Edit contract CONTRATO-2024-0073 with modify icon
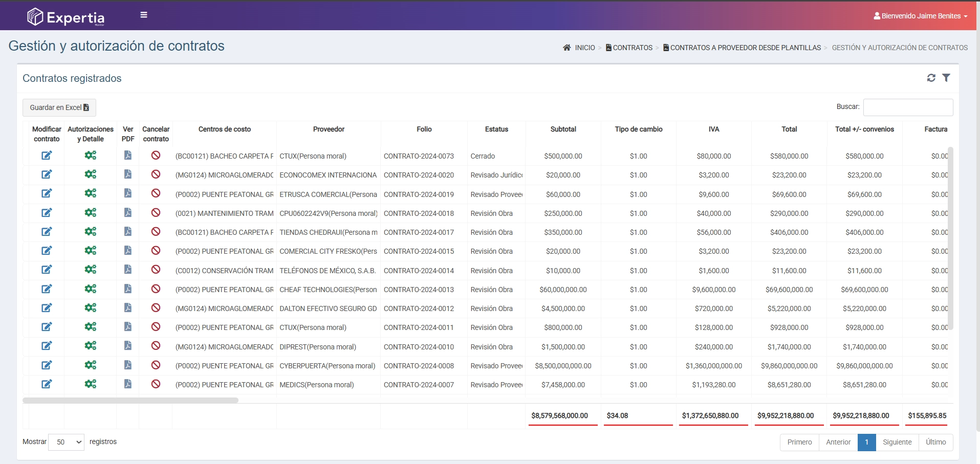Image resolution: width=980 pixels, height=464 pixels. pos(47,156)
